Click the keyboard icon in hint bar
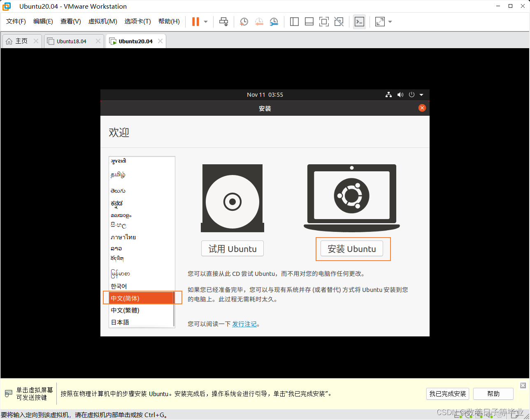The image size is (530, 420). (8, 393)
